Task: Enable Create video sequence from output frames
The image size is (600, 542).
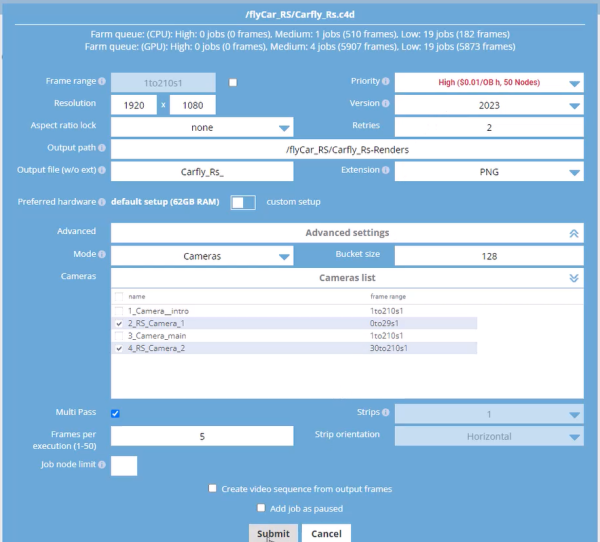Action: 213,489
